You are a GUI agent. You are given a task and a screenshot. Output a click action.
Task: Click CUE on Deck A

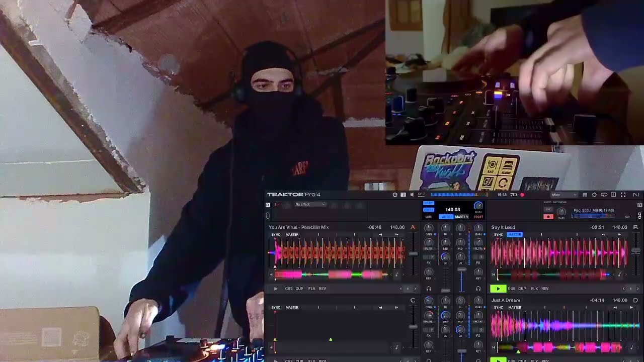point(289,289)
